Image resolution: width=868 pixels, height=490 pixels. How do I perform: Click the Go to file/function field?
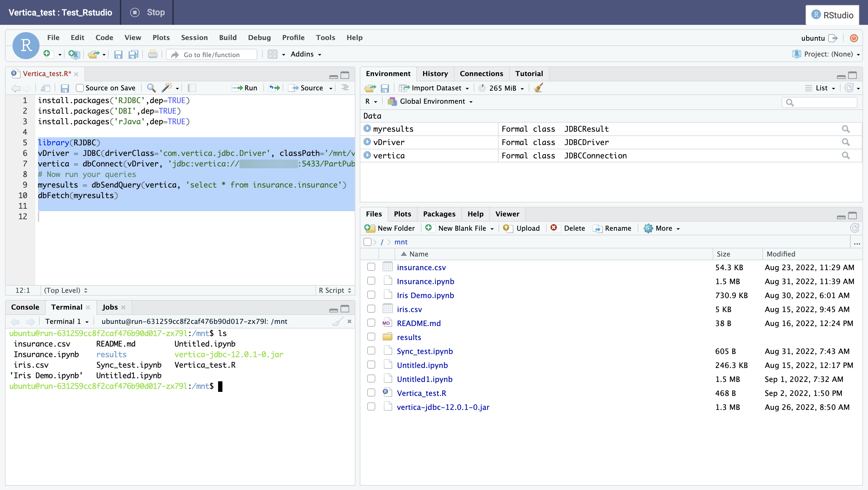point(212,54)
